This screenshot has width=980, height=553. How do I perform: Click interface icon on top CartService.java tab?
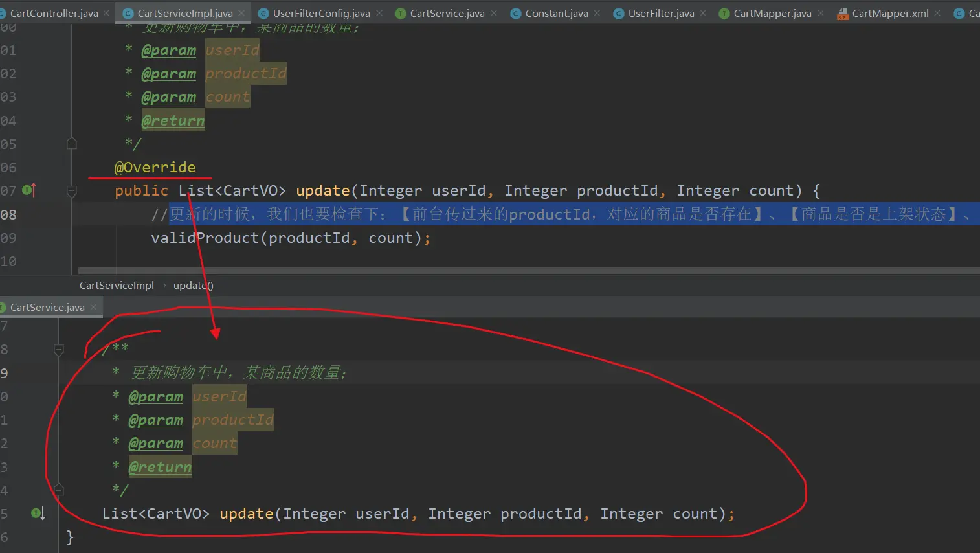tap(401, 13)
